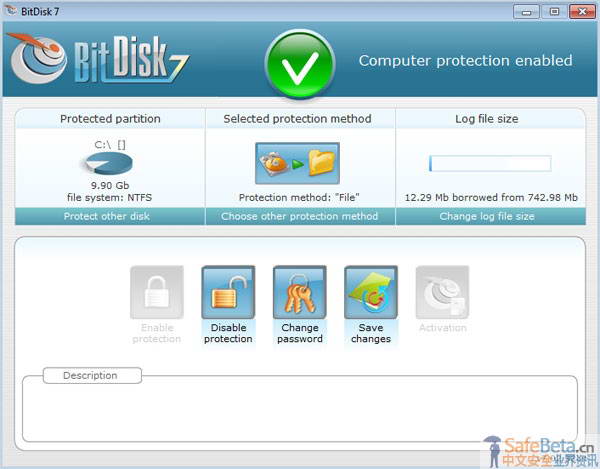Image resolution: width=600 pixels, height=469 pixels.
Task: Click the "Computer protection enabled" status text
Action: 465,61
